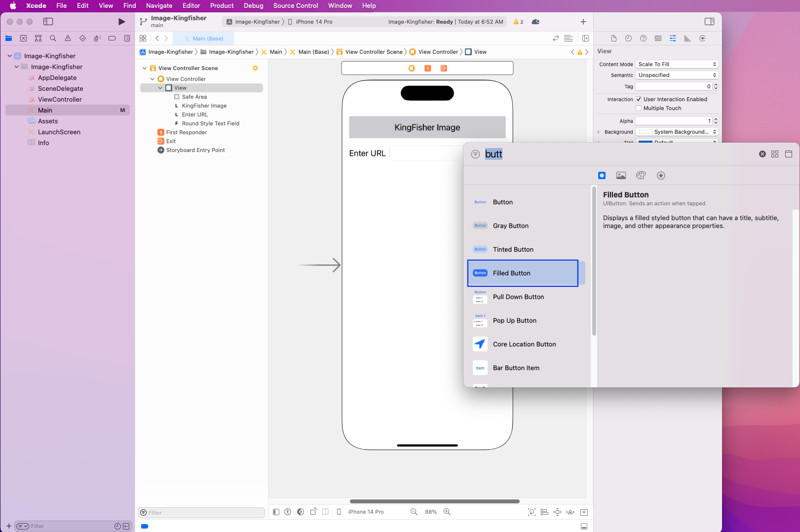Open the Editor menu
This screenshot has width=800, height=532.
coord(191,5)
